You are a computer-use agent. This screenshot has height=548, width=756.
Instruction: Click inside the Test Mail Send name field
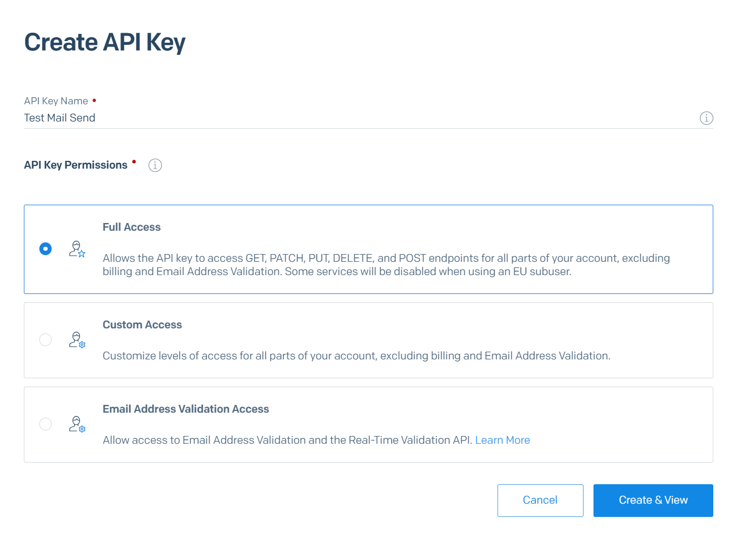tap(222, 118)
